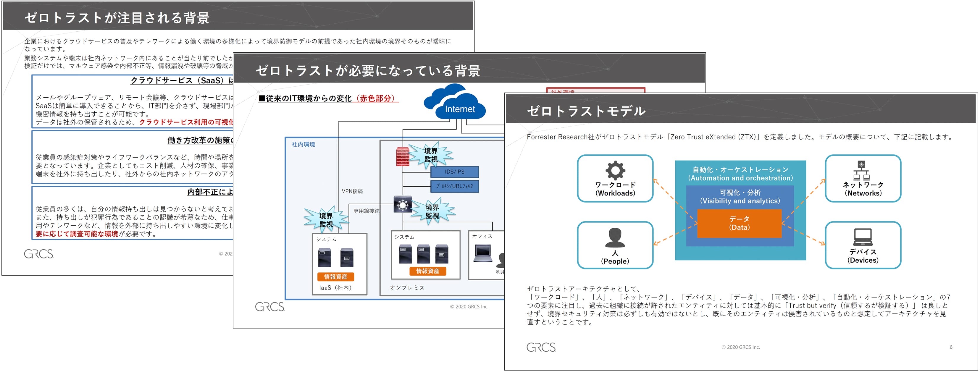The image size is (980, 372).
Task: Click the ゼロトラストが注目される背景 slide title
Action: pos(117,17)
